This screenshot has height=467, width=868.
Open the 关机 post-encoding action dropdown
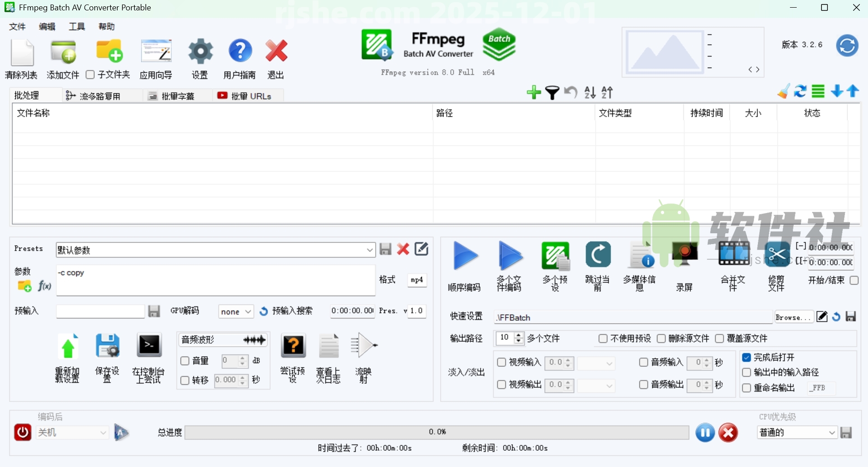click(72, 432)
